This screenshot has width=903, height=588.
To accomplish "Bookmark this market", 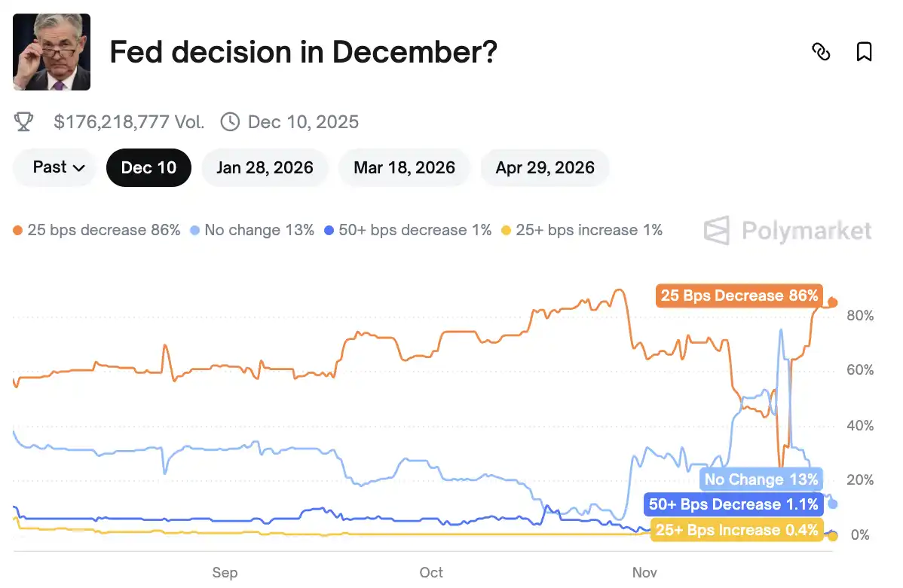I will (x=864, y=51).
